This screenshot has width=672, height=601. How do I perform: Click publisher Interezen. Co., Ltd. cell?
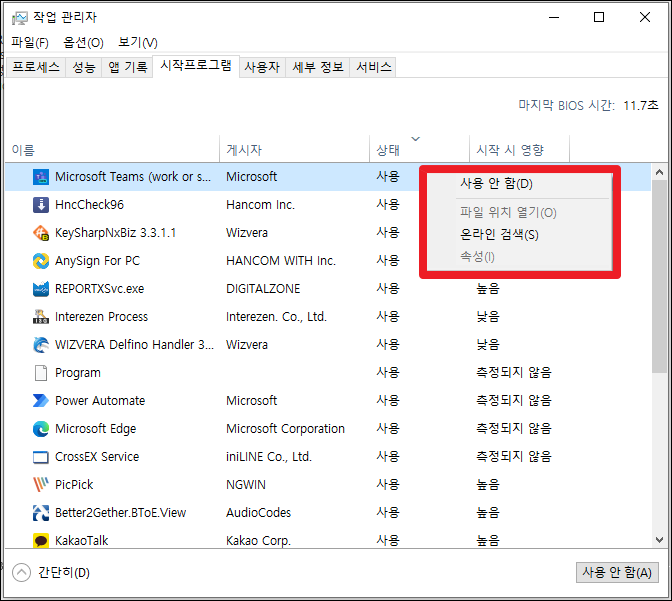pyautogui.click(x=276, y=317)
